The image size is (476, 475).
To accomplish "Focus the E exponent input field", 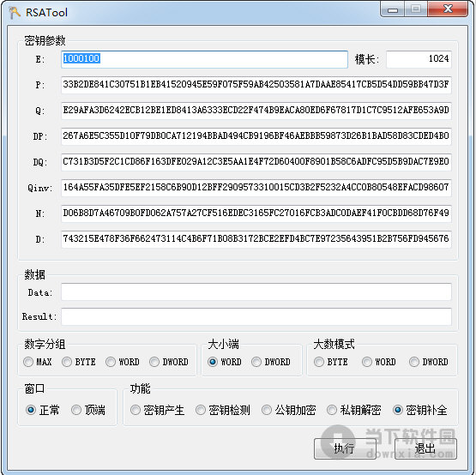I will click(x=204, y=59).
